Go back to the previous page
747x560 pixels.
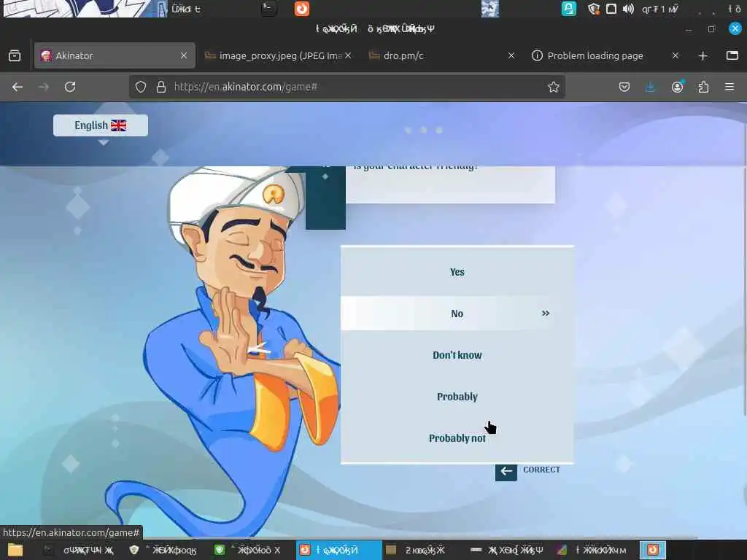(18, 87)
